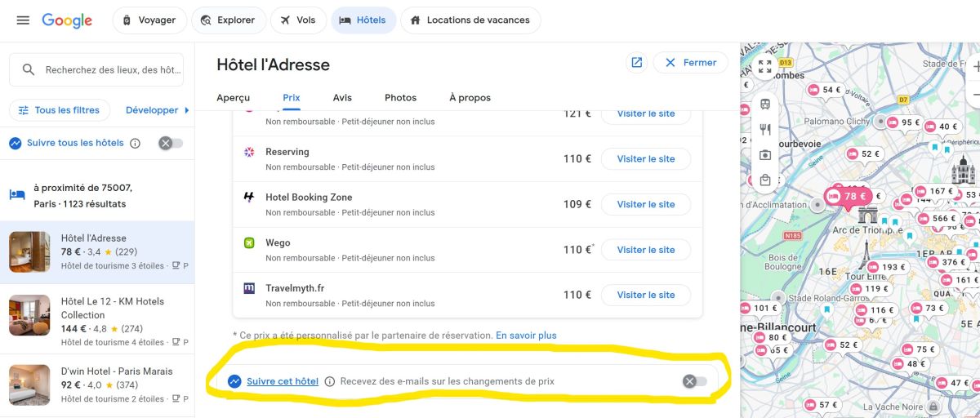The width and height of the screenshot is (980, 418).
Task: Click the Arc de Triomphe landmark
Action: [867, 215]
